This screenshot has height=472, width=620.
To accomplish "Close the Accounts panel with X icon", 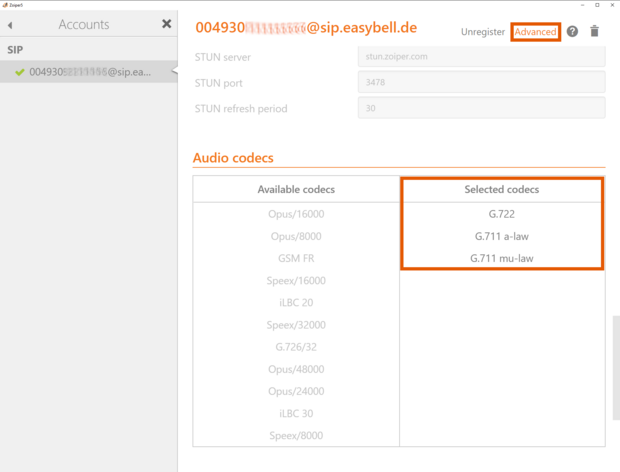I will pyautogui.click(x=167, y=24).
